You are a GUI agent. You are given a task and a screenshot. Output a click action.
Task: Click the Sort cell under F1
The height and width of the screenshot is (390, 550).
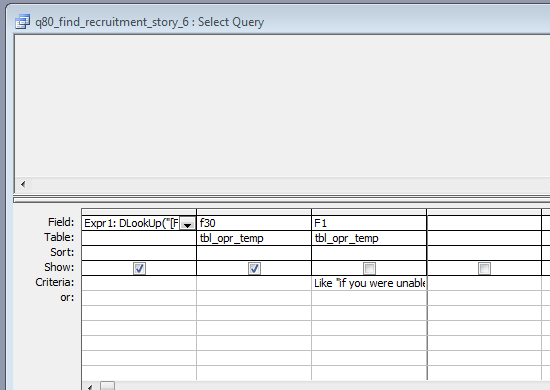point(369,253)
